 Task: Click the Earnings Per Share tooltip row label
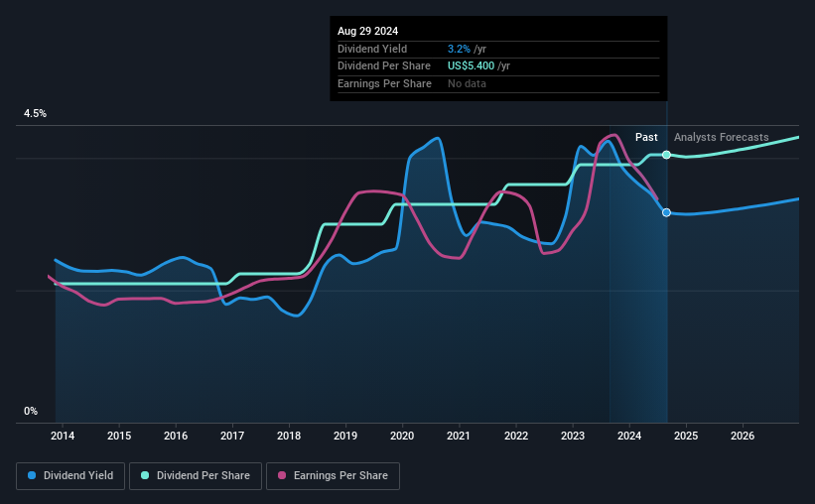click(384, 83)
